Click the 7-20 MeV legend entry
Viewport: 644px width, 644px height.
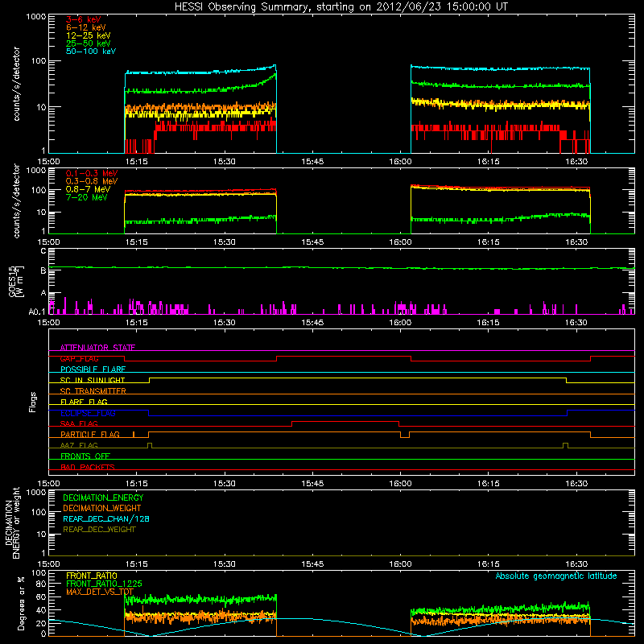(x=86, y=197)
